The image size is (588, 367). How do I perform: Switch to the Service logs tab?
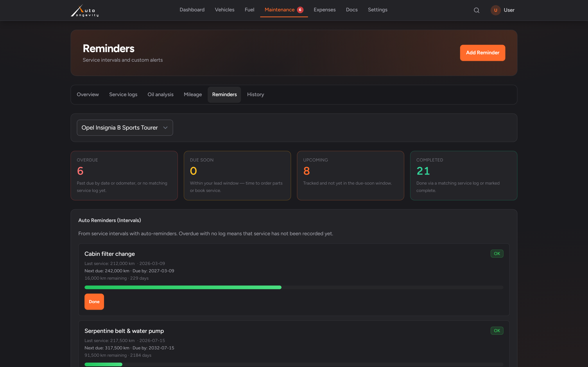coord(123,95)
